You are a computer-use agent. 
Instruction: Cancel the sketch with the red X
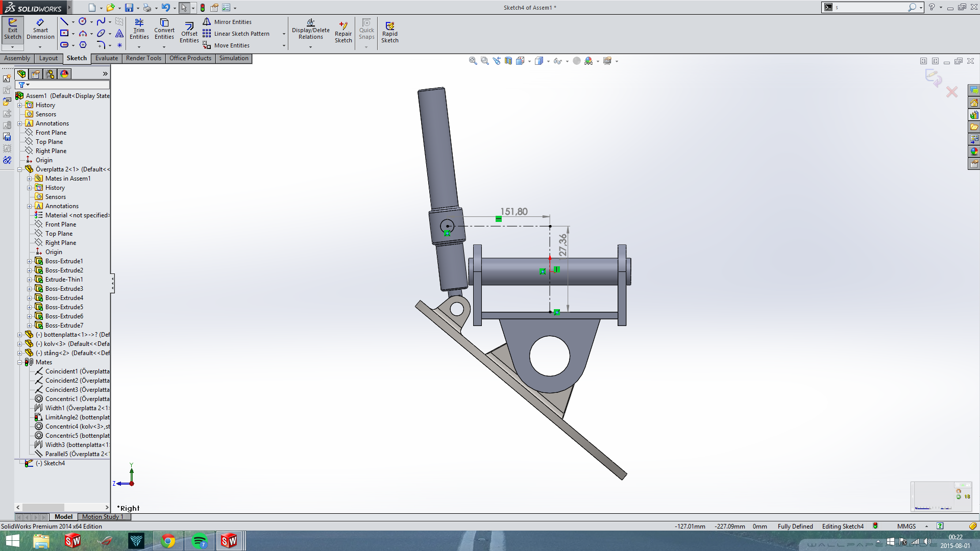pos(951,92)
